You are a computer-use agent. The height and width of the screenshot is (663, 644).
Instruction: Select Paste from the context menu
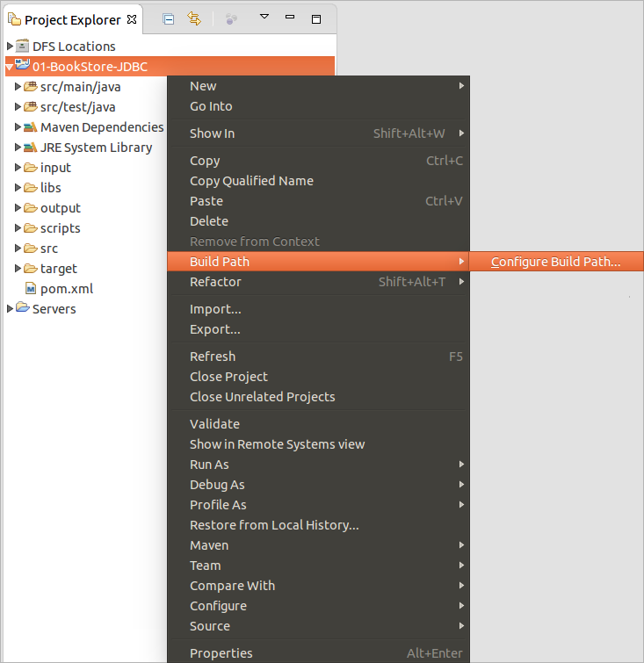click(319, 201)
